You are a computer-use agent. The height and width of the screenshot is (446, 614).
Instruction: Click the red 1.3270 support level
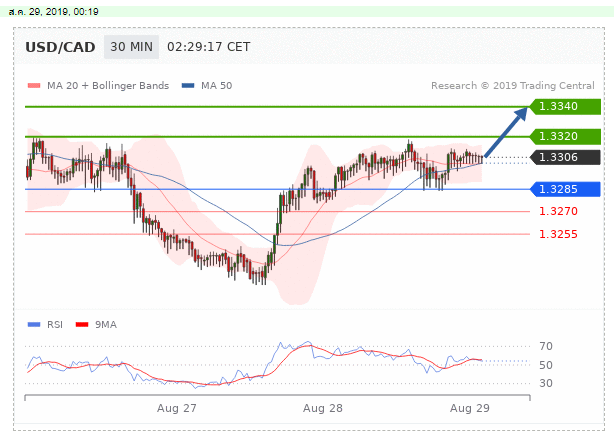(558, 211)
